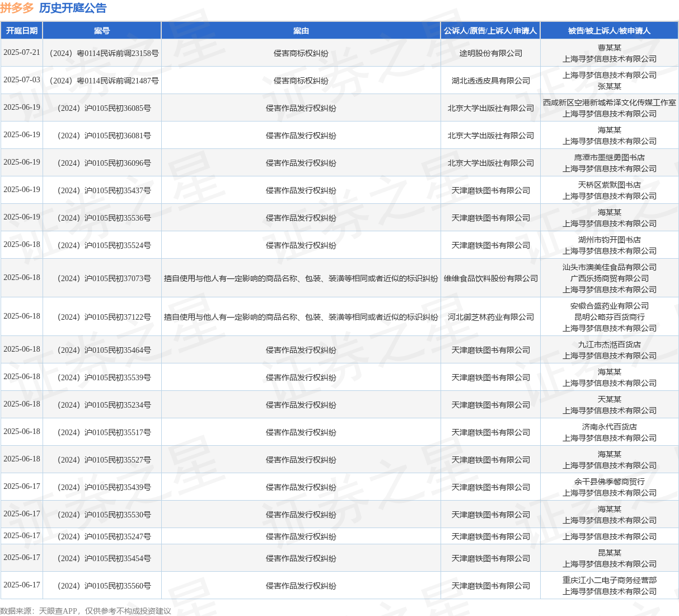Viewport: 679px width, 616px height.
Task: Select defendant 重庆江小二电子商务经营部
Action: [x=610, y=581]
